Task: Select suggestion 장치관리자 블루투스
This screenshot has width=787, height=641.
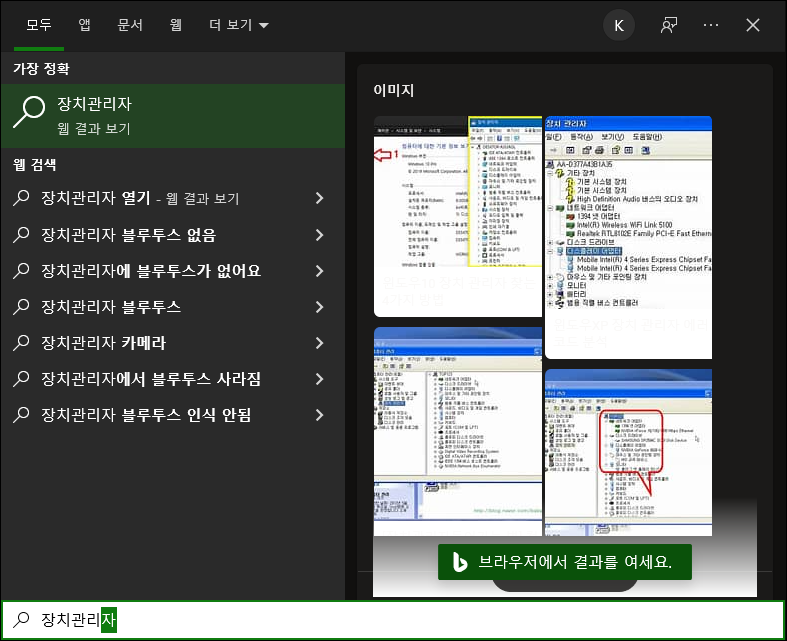Action: [x=173, y=307]
